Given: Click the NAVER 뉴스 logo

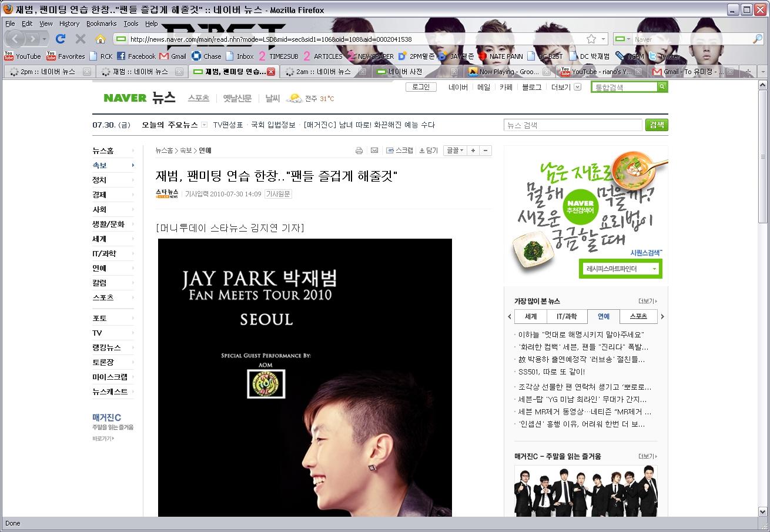Looking at the screenshot, I should coord(139,98).
